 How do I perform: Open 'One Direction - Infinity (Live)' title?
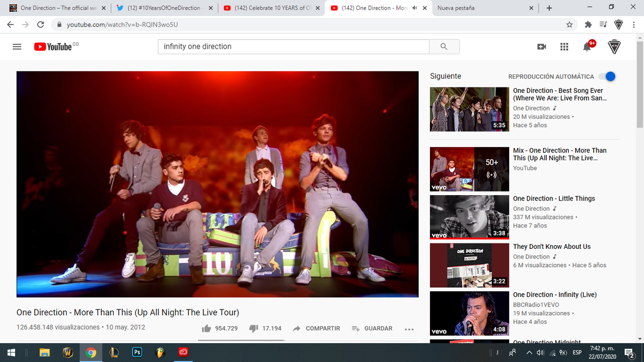(x=554, y=294)
